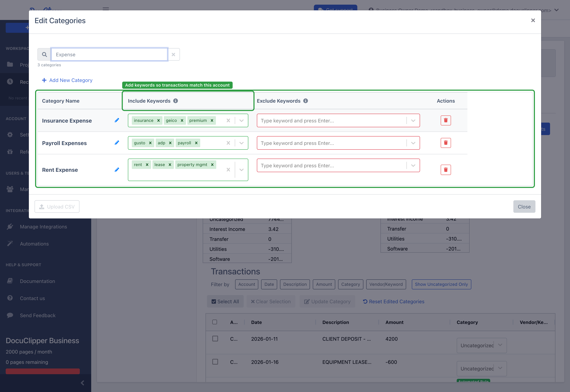This screenshot has width=570, height=392.
Task: Clear all Rent Expense include keywords
Action: tap(228, 170)
